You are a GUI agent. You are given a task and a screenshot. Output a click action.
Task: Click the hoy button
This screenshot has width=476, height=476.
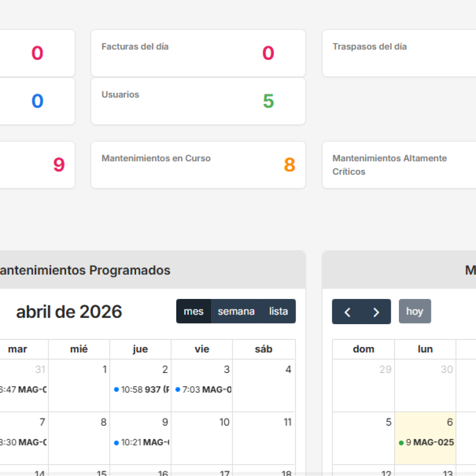415,311
